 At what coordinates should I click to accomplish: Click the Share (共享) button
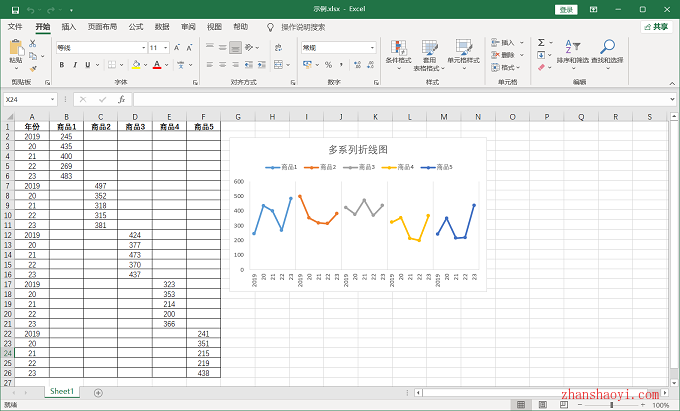(656, 27)
